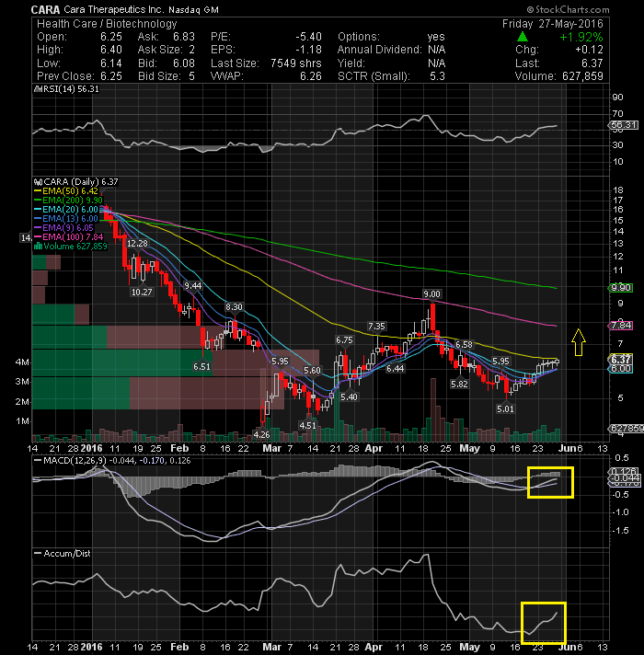Click the RSI(14) 56.31 indicator label
Image resolution: width=644 pixels, height=655 pixels.
coord(71,89)
